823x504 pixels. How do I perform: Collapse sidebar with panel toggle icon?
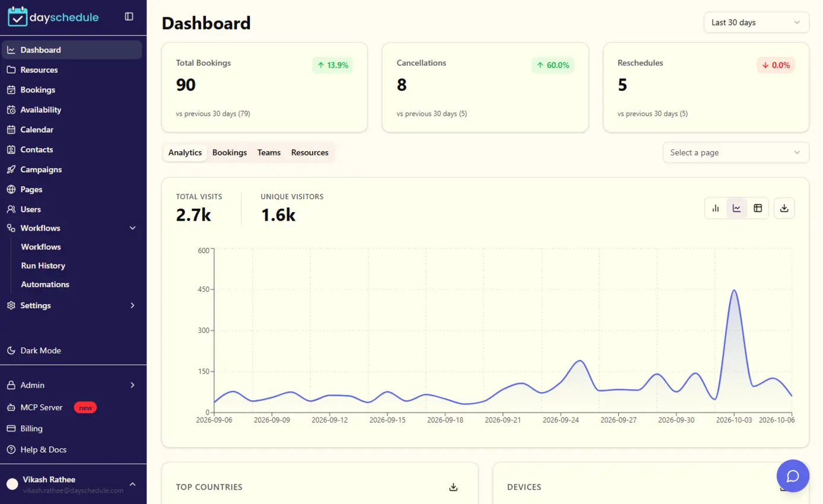click(x=129, y=17)
